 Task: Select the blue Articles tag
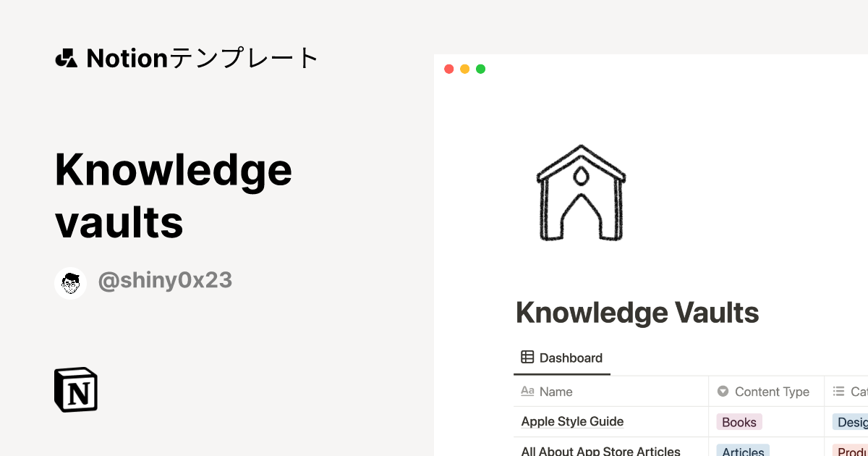pyautogui.click(x=742, y=451)
